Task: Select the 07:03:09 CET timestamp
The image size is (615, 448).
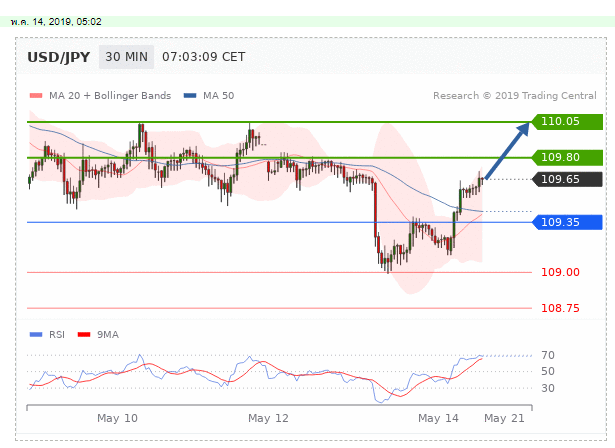Action: (204, 57)
